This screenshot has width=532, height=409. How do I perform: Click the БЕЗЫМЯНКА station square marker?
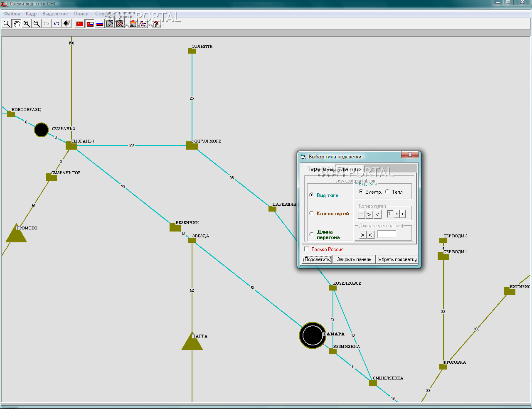point(332,351)
